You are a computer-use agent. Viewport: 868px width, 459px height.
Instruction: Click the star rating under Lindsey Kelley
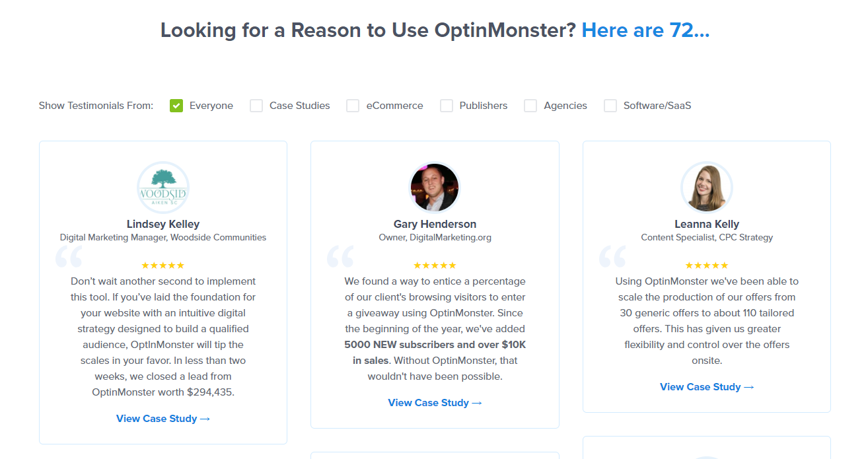[163, 265]
